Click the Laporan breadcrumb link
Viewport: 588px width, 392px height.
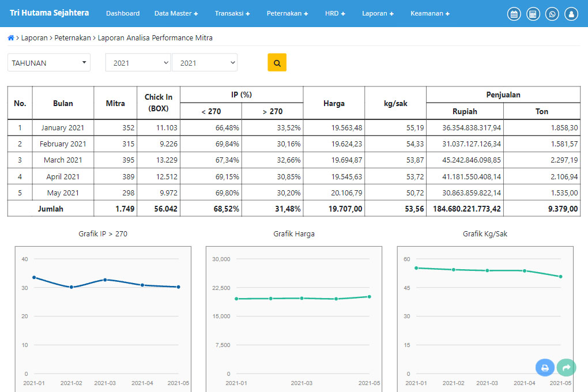pyautogui.click(x=34, y=38)
